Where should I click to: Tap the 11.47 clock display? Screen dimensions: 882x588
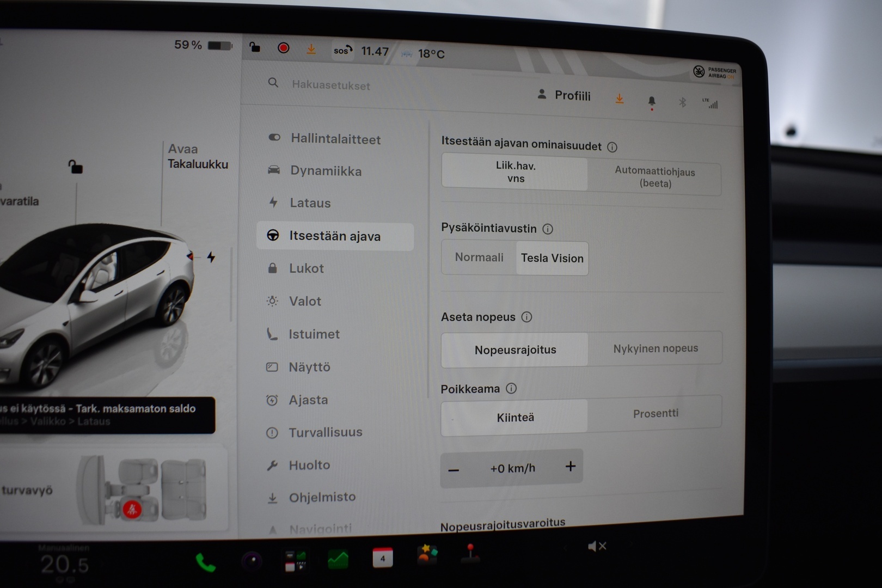[375, 51]
